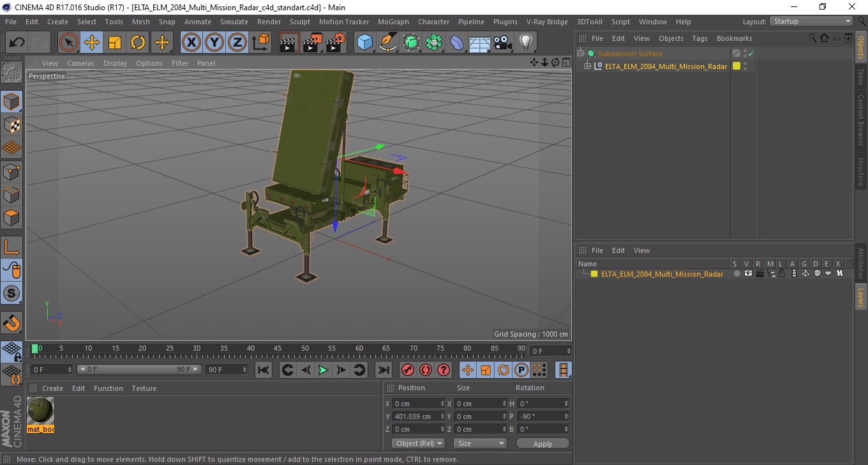The width and height of the screenshot is (868, 465).
Task: Switch to Polygons mode
Action: point(11,217)
